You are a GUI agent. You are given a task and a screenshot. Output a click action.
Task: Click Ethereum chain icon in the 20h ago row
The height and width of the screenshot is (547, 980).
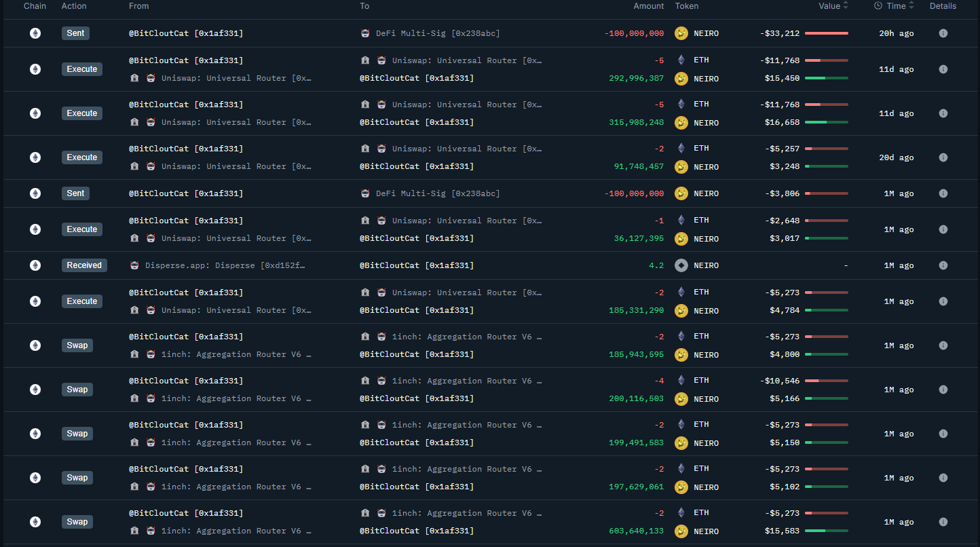(35, 33)
